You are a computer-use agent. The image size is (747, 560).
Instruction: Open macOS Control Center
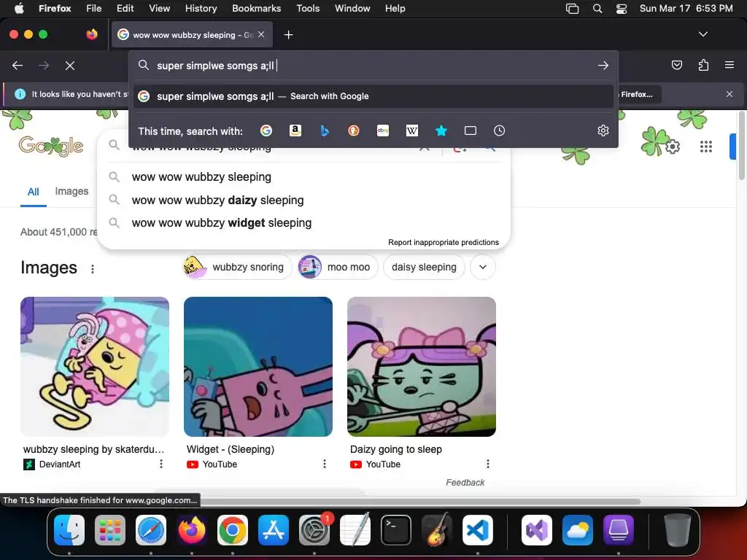tap(622, 9)
